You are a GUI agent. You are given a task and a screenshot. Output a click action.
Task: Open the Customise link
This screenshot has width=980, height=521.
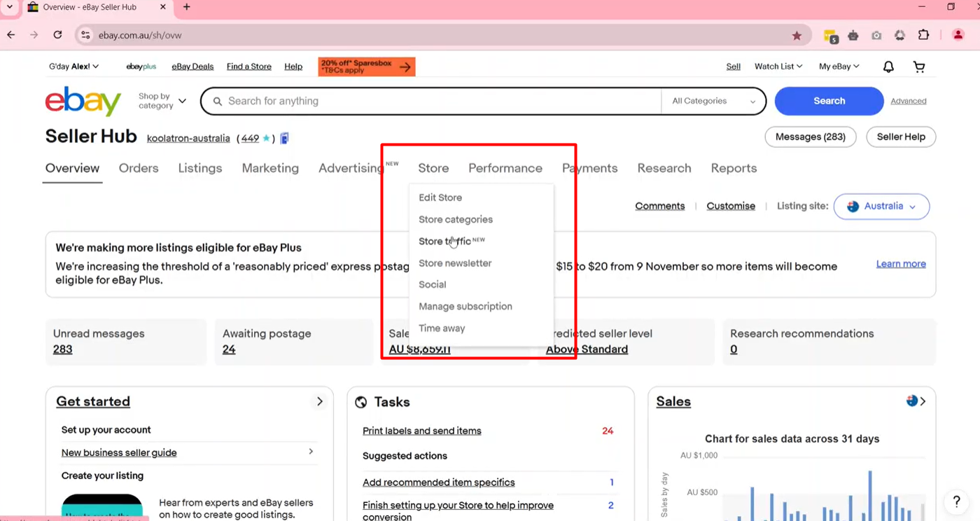pyautogui.click(x=731, y=206)
